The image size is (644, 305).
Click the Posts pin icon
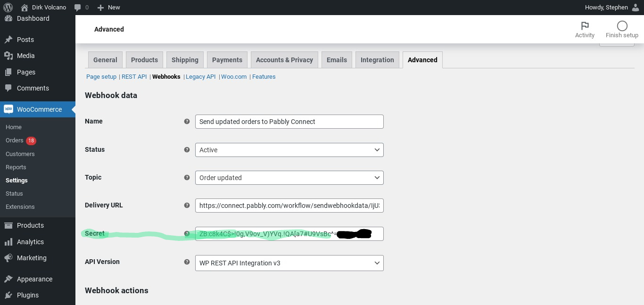[x=8, y=40]
